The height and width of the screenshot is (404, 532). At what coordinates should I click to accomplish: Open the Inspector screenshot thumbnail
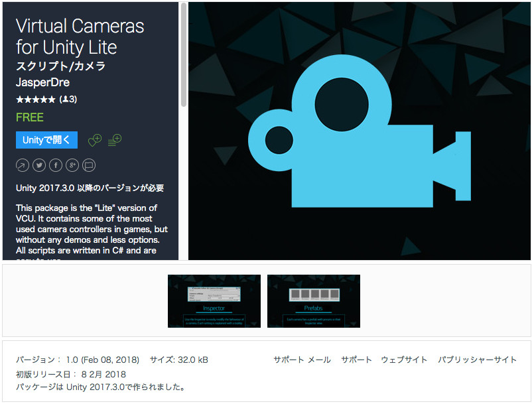[214, 301]
